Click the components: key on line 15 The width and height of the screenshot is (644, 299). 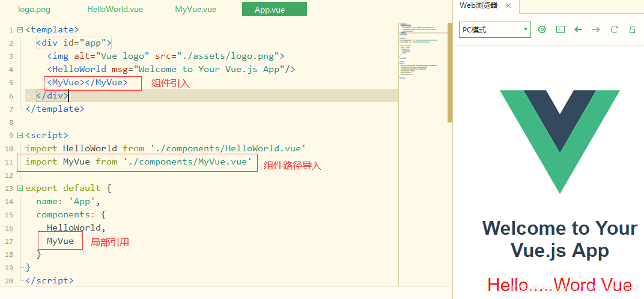(65, 214)
